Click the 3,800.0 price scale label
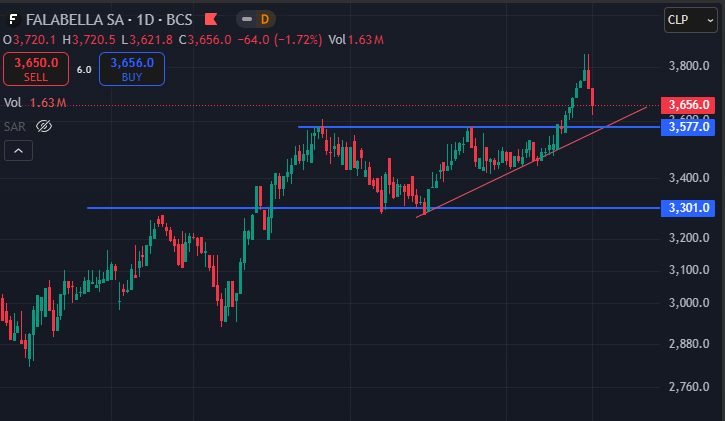725x421 pixels. click(689, 66)
